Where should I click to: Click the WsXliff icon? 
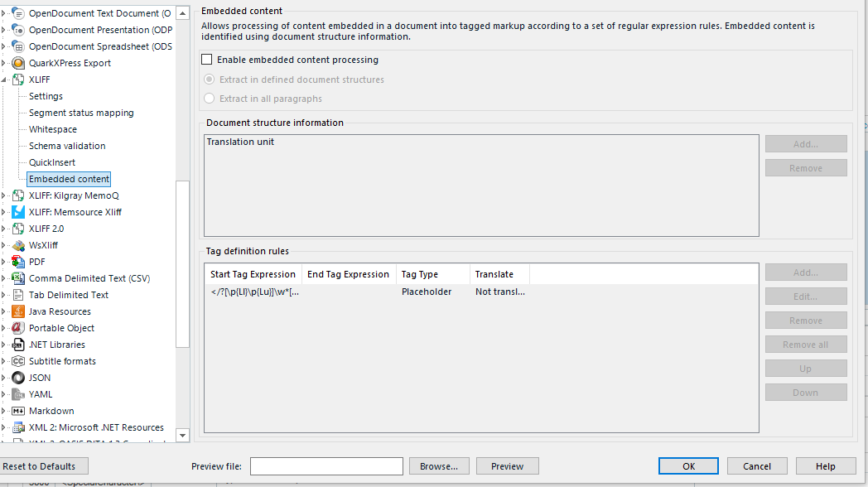(x=18, y=245)
